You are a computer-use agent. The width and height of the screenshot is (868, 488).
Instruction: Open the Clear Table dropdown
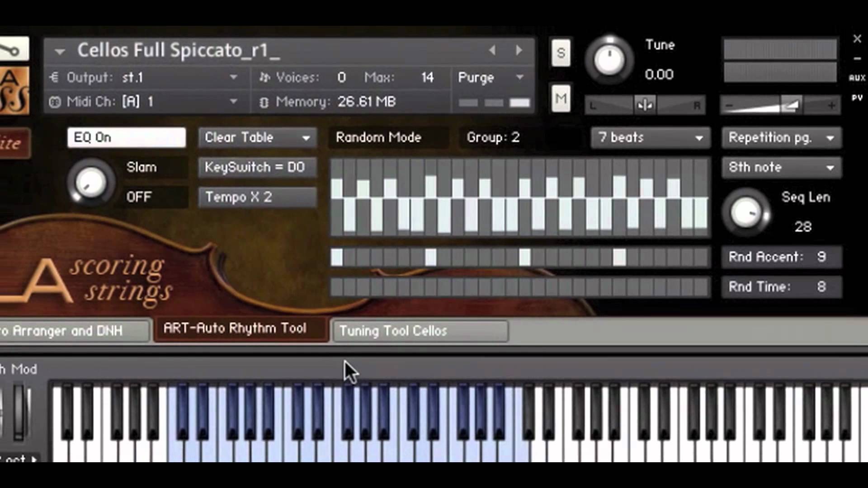coord(256,137)
